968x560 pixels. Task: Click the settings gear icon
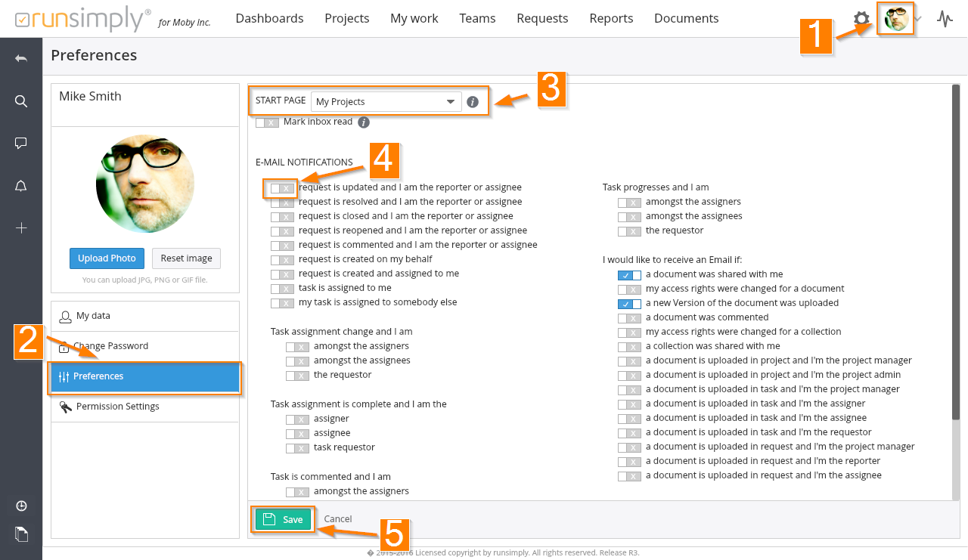click(x=861, y=19)
